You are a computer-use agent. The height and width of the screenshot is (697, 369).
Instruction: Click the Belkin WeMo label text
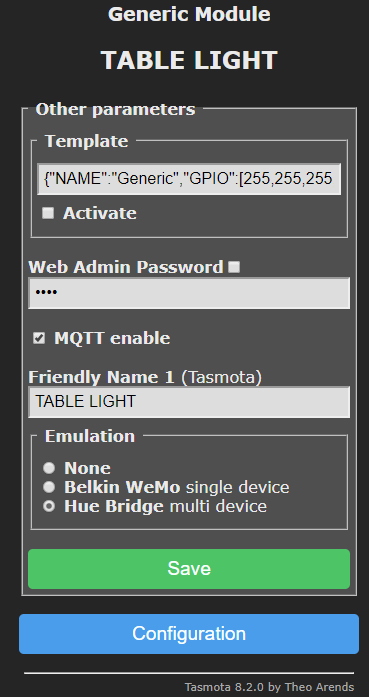click(122, 487)
